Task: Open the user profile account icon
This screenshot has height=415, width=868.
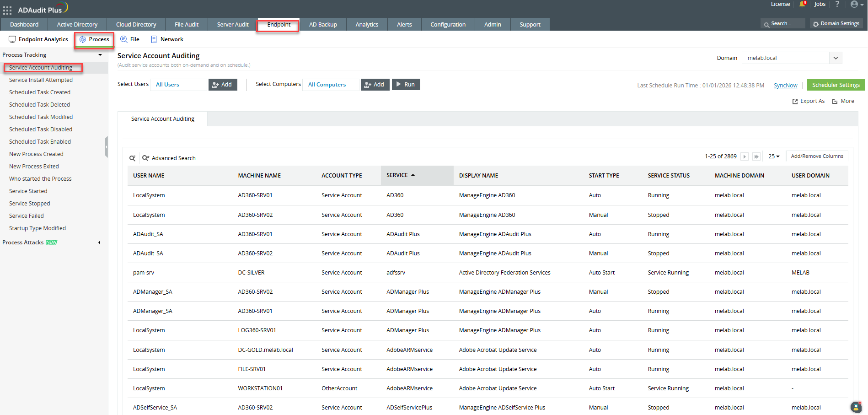Action: [854, 4]
